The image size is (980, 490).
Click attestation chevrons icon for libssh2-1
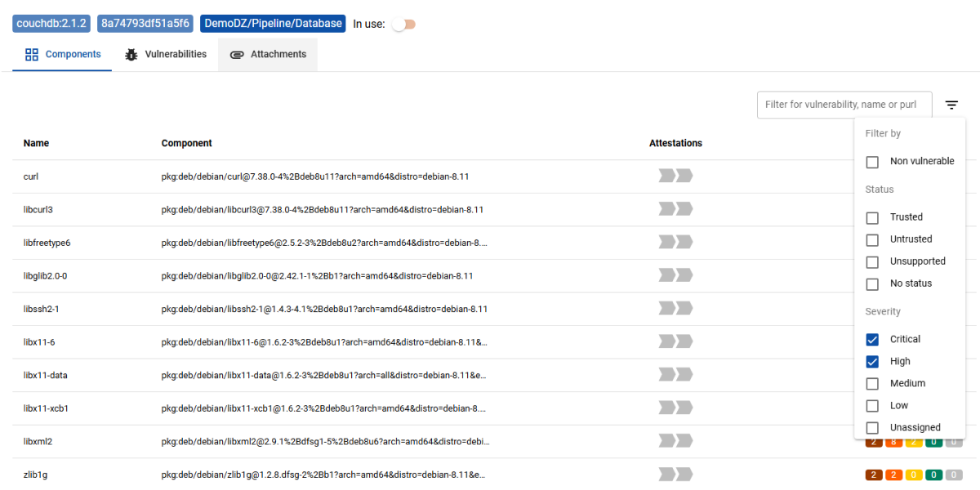coord(675,309)
